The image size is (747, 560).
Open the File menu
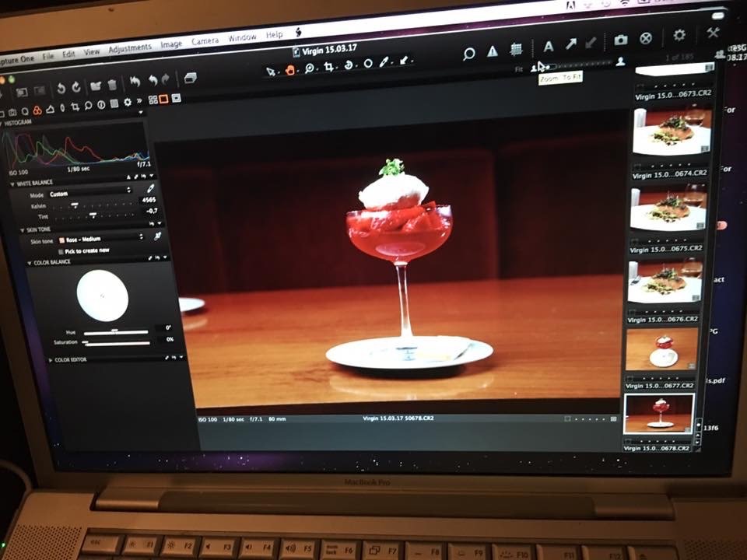pyautogui.click(x=48, y=56)
